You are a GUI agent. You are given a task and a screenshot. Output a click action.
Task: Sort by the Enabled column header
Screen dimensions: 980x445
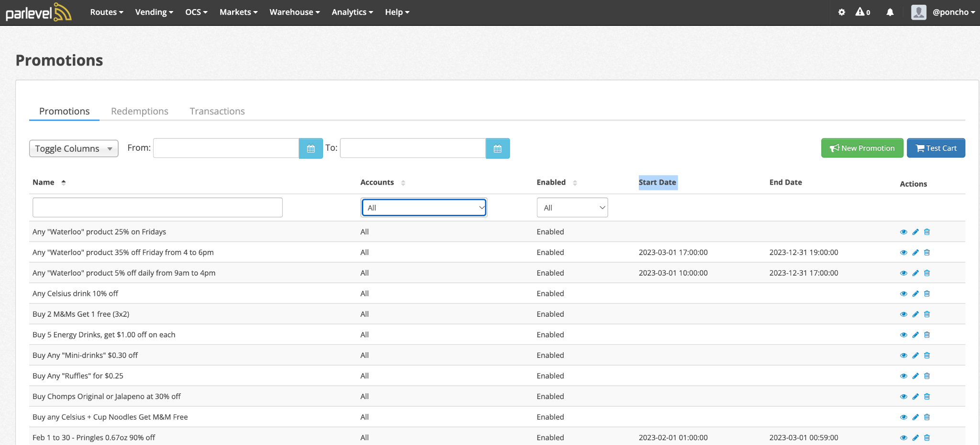(x=557, y=182)
